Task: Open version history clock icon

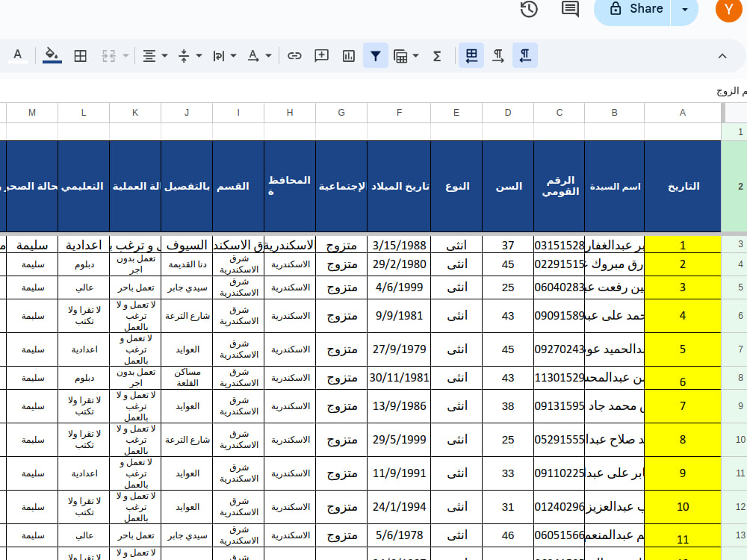Action: (x=529, y=9)
